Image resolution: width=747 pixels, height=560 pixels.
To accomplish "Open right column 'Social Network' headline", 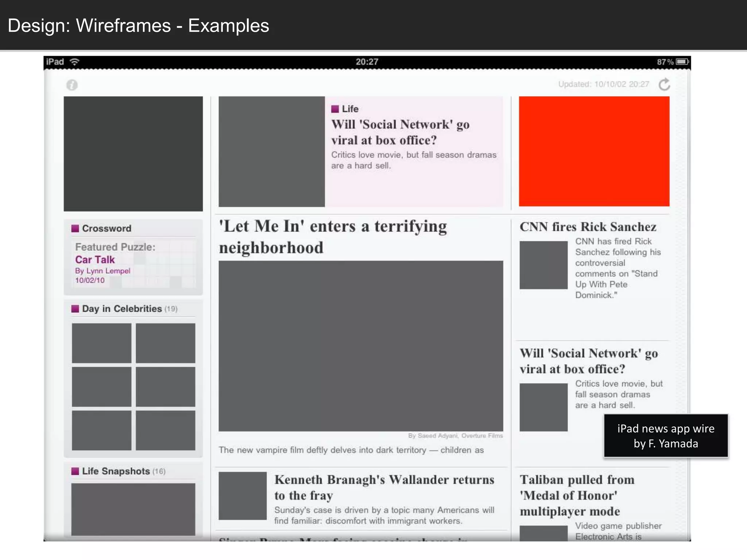I will [x=589, y=361].
